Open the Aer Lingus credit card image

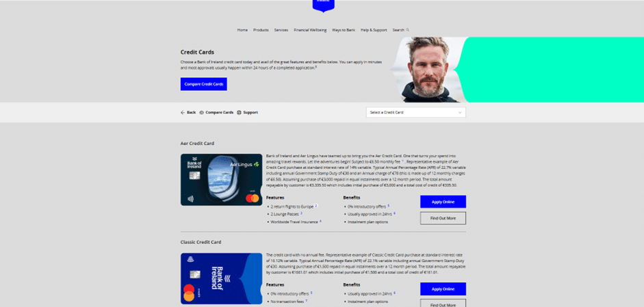(221, 180)
